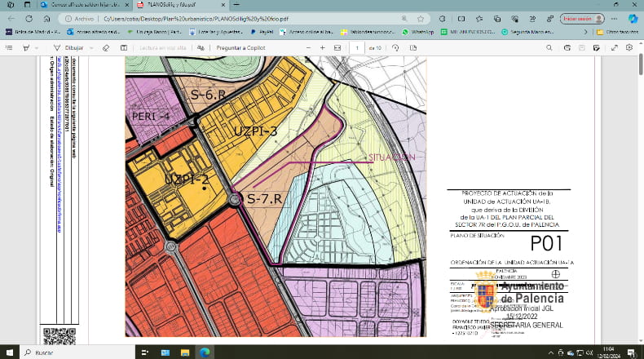Start Lectura en voz alta

click(x=163, y=48)
